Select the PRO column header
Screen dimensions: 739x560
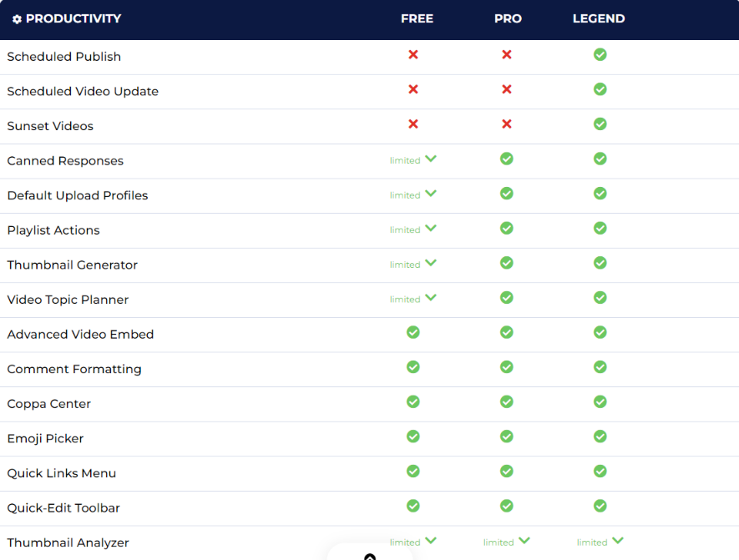(508, 18)
